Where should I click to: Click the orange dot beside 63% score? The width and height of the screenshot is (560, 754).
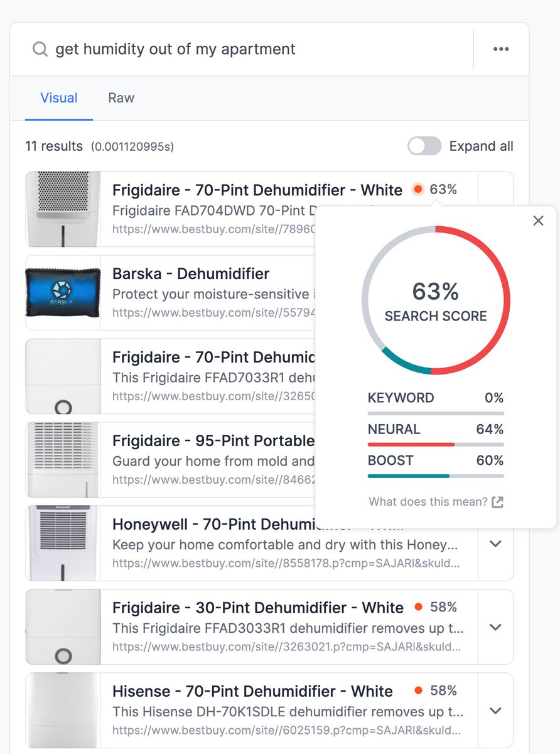418,189
